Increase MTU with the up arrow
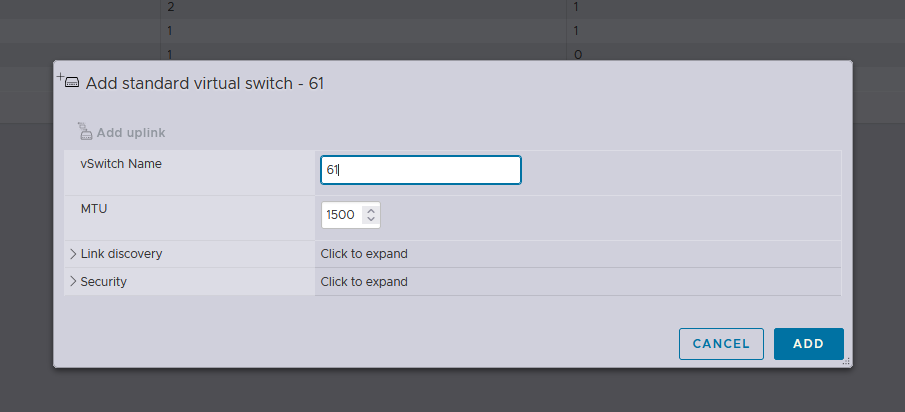 pyautogui.click(x=371, y=210)
